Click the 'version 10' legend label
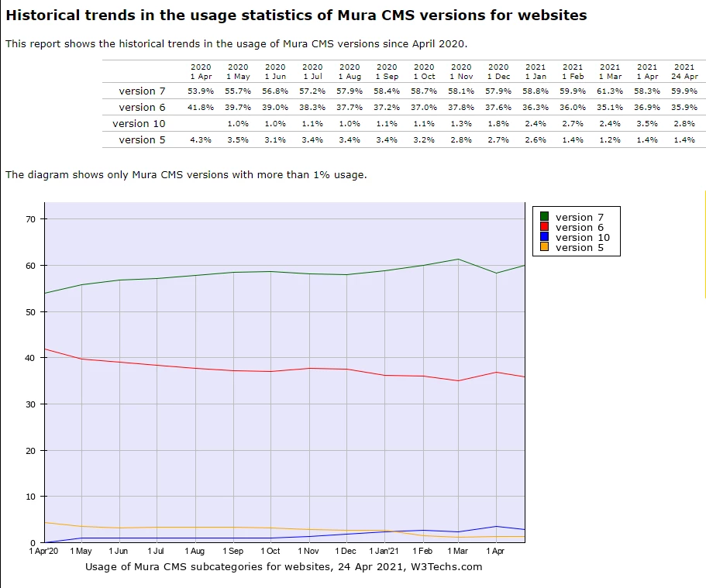 583,237
